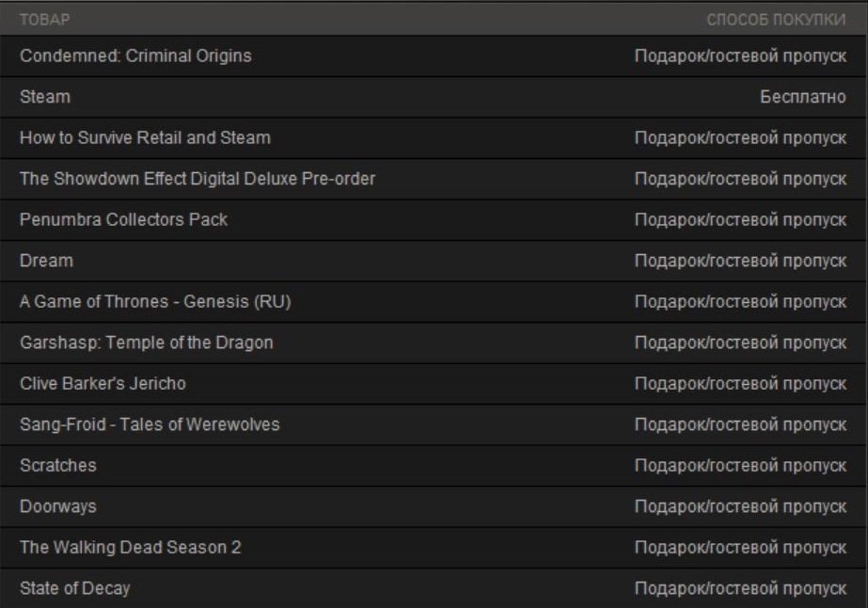The width and height of the screenshot is (868, 608).
Task: Click purchase method beside Doorways
Action: (741, 506)
